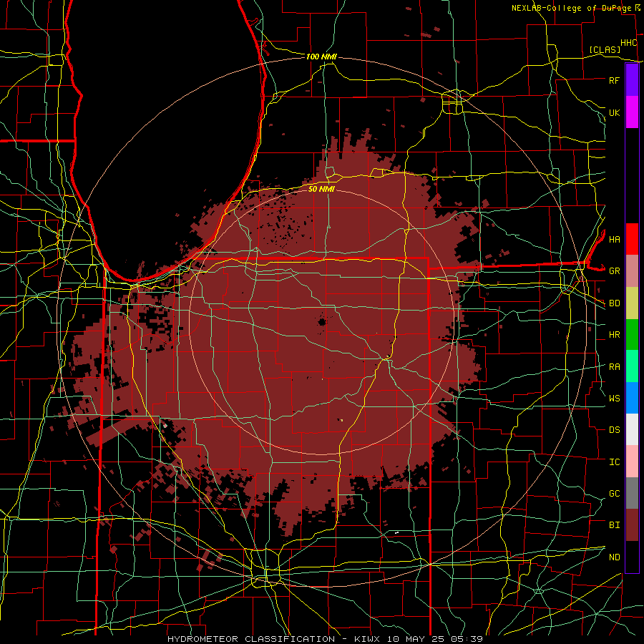Click the UK legend label
This screenshot has width=644, height=644.
pos(614,112)
